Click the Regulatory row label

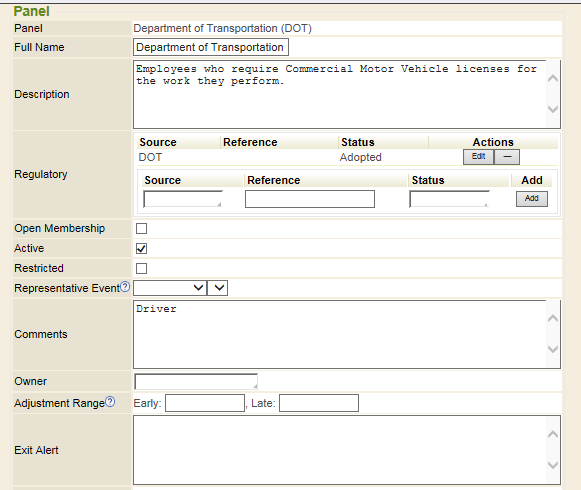click(41, 174)
